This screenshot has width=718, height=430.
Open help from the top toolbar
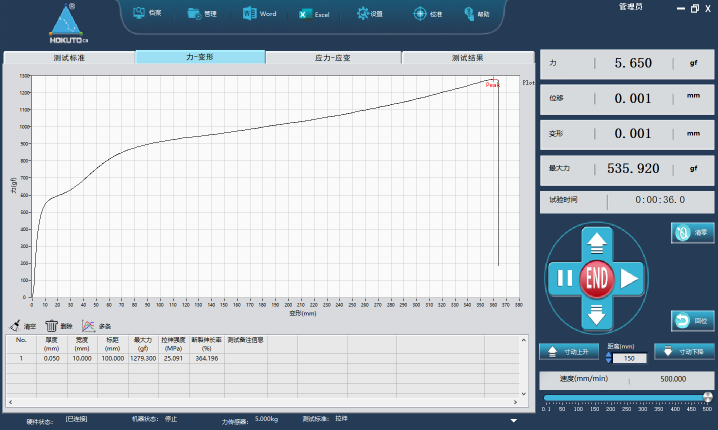tap(469, 14)
